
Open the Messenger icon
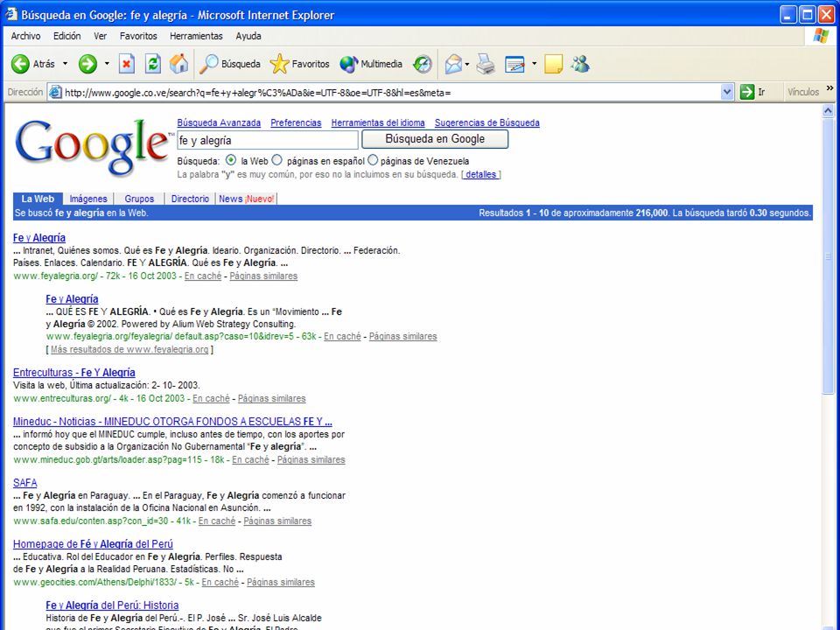pos(580,64)
